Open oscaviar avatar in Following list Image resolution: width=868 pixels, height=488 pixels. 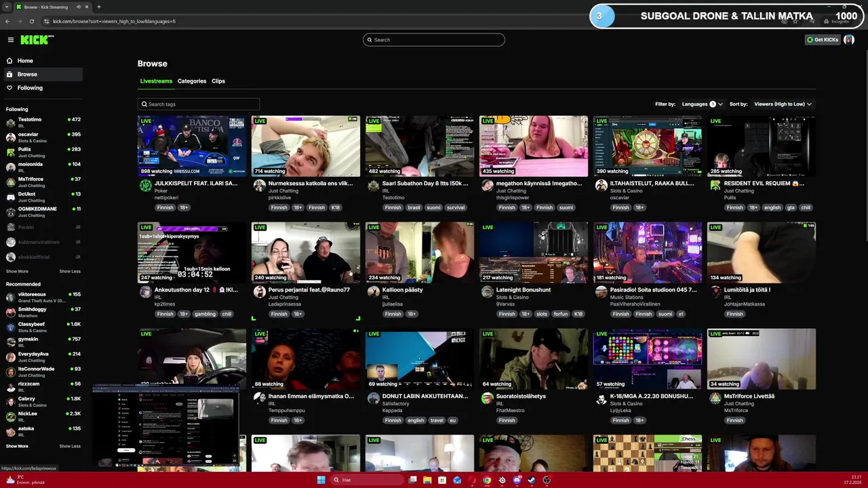10,138
